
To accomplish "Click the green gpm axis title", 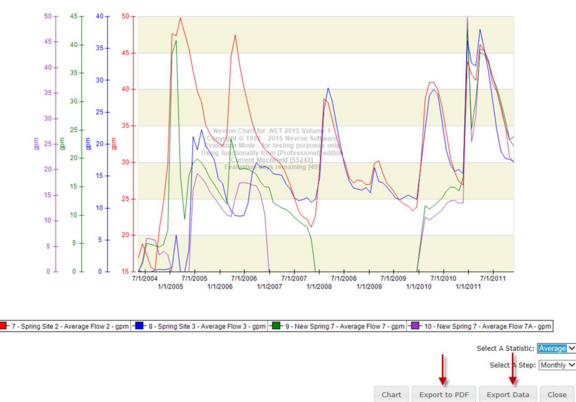I will click(x=62, y=144).
